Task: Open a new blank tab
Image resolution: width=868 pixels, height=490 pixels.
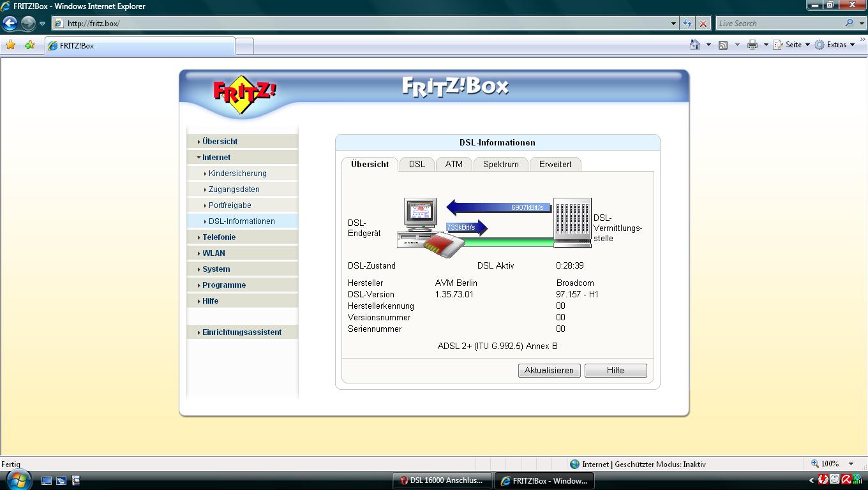Action: pos(244,46)
